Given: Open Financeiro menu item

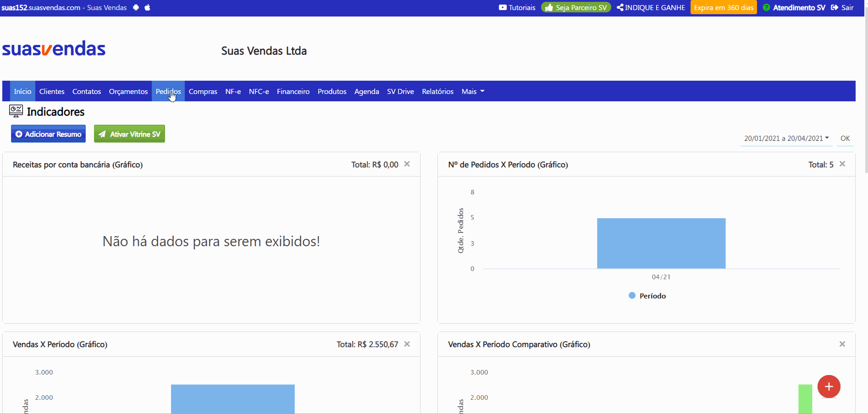Looking at the screenshot, I should tap(293, 91).
